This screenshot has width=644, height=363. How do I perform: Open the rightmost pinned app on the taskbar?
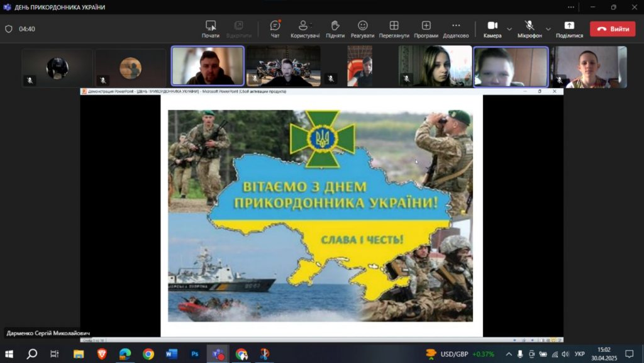tap(265, 354)
